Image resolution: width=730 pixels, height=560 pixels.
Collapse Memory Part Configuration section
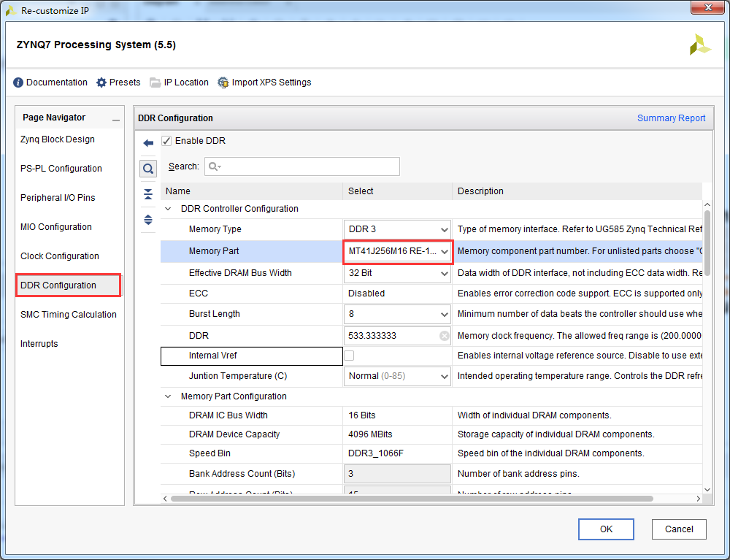(x=168, y=396)
